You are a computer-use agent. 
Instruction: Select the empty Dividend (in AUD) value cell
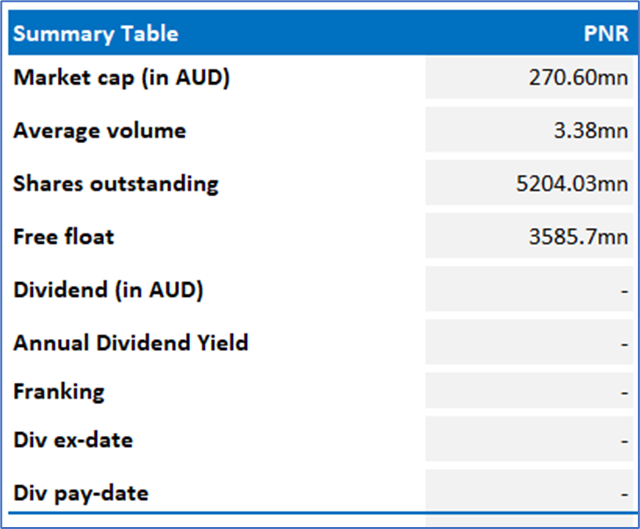(x=532, y=290)
